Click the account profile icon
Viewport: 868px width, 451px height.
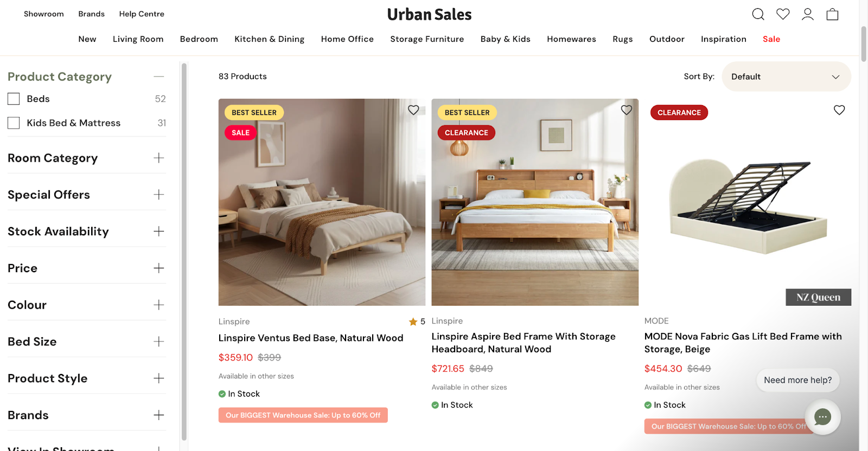(x=807, y=14)
